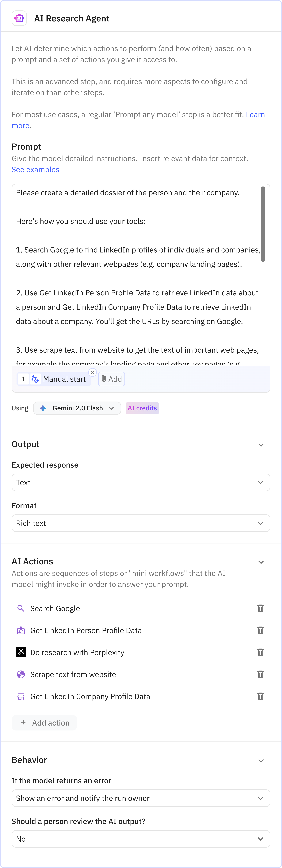This screenshot has height=868, width=282.
Task: Open the person review AI output dropdown
Action: point(141,839)
